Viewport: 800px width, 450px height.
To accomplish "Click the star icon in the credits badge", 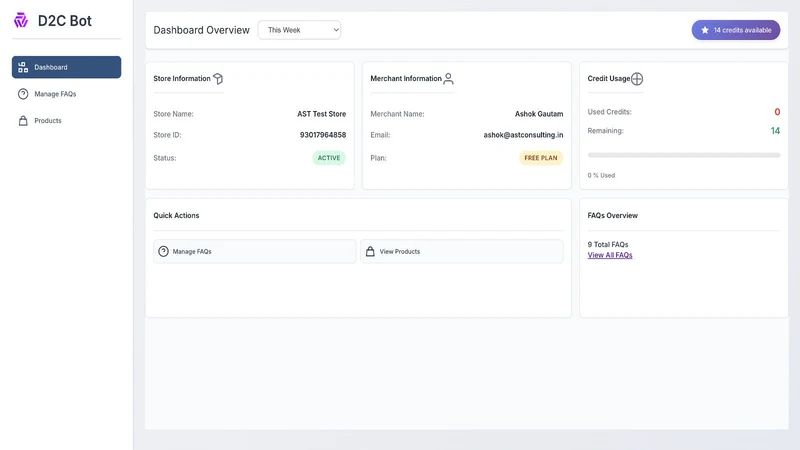I will click(x=705, y=30).
